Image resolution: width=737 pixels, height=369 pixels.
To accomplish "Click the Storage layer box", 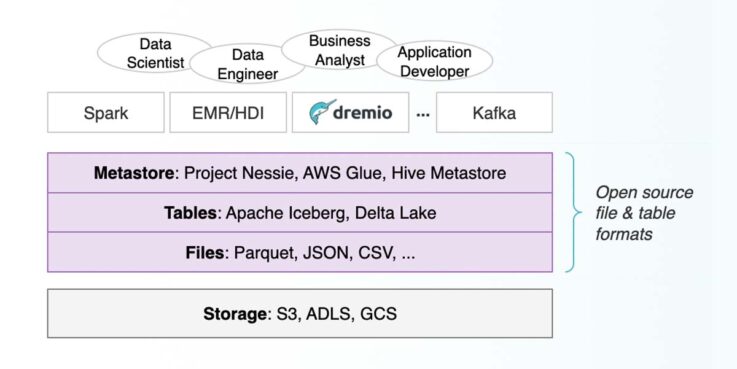I will [300, 313].
